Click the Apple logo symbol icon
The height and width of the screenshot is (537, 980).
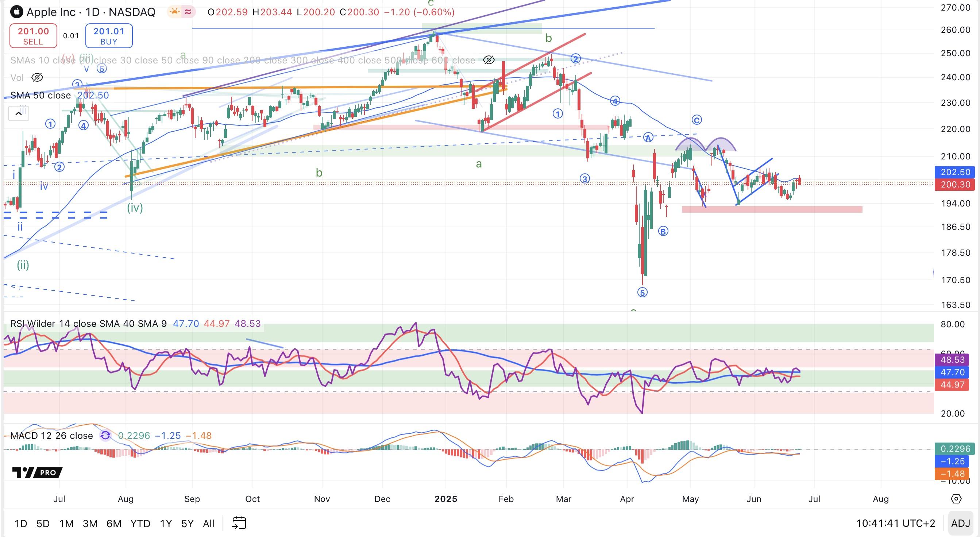(x=16, y=12)
